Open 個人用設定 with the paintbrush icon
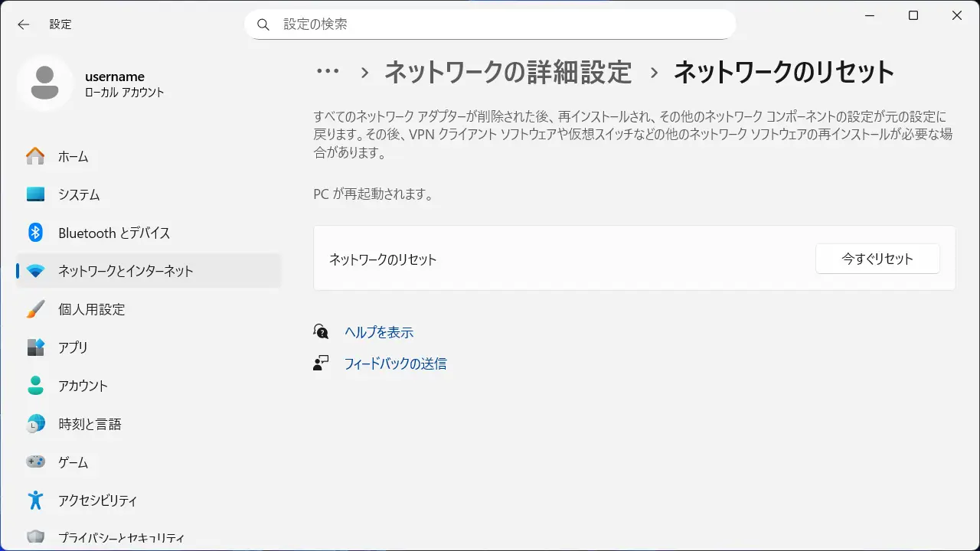This screenshot has height=551, width=980. 91,309
